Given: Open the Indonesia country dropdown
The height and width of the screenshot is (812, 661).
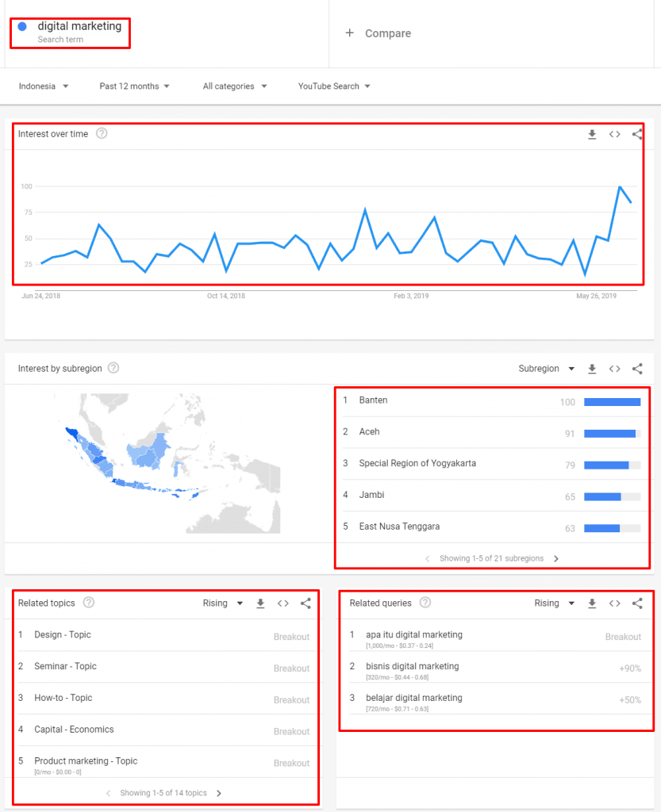Looking at the screenshot, I should tap(44, 86).
